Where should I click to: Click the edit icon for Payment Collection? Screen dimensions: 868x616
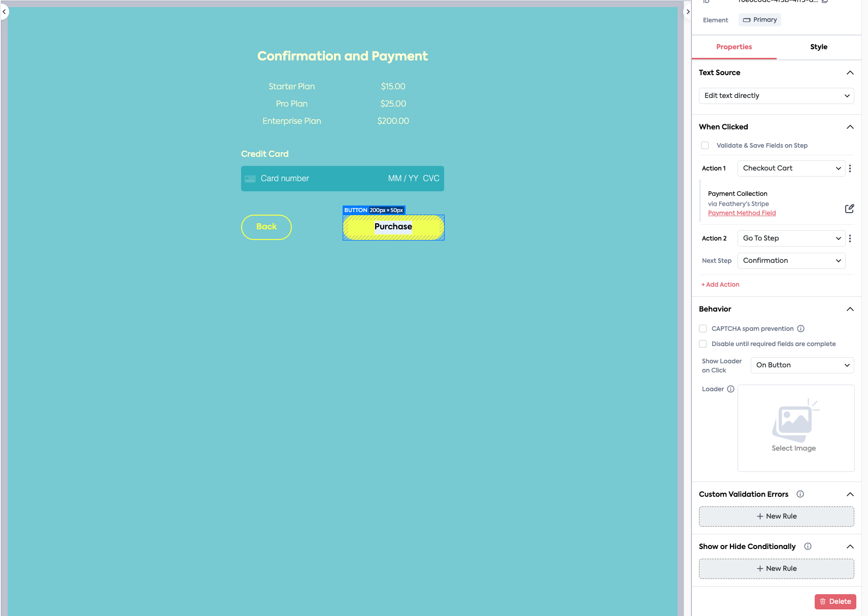pyautogui.click(x=849, y=209)
